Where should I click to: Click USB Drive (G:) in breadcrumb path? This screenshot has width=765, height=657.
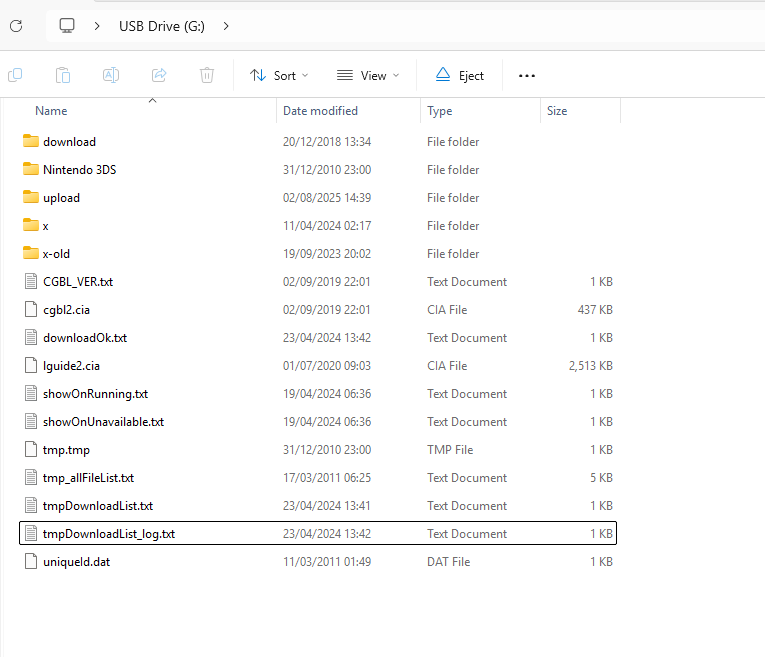point(162,26)
